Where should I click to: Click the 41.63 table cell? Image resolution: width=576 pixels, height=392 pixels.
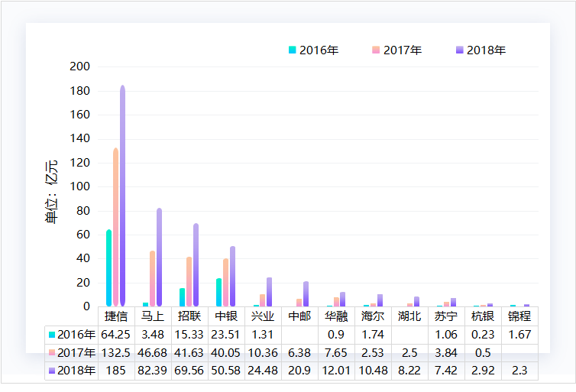(x=189, y=353)
